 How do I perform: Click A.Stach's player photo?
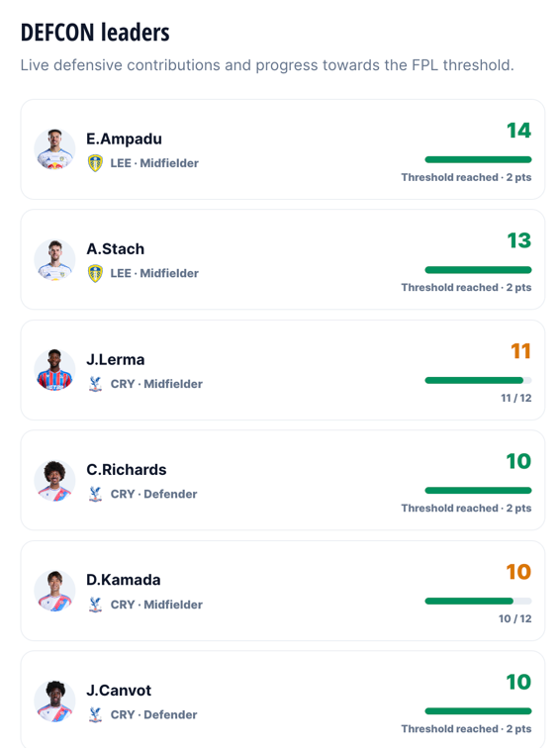point(54,259)
